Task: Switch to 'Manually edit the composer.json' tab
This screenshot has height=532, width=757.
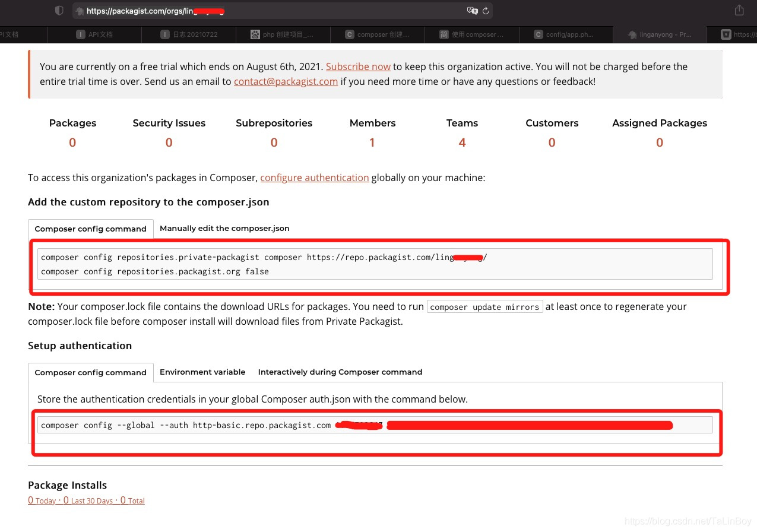Action: 224,228
